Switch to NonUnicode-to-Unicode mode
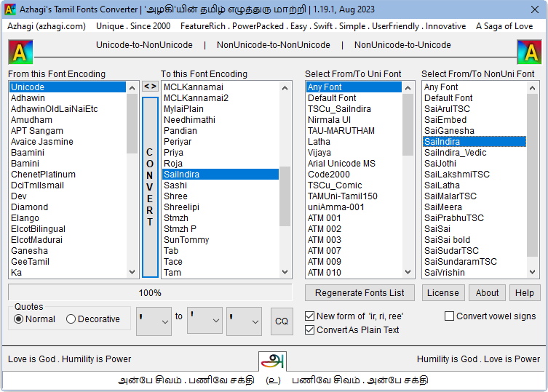Screen dimensions: 548x392 coord(402,45)
